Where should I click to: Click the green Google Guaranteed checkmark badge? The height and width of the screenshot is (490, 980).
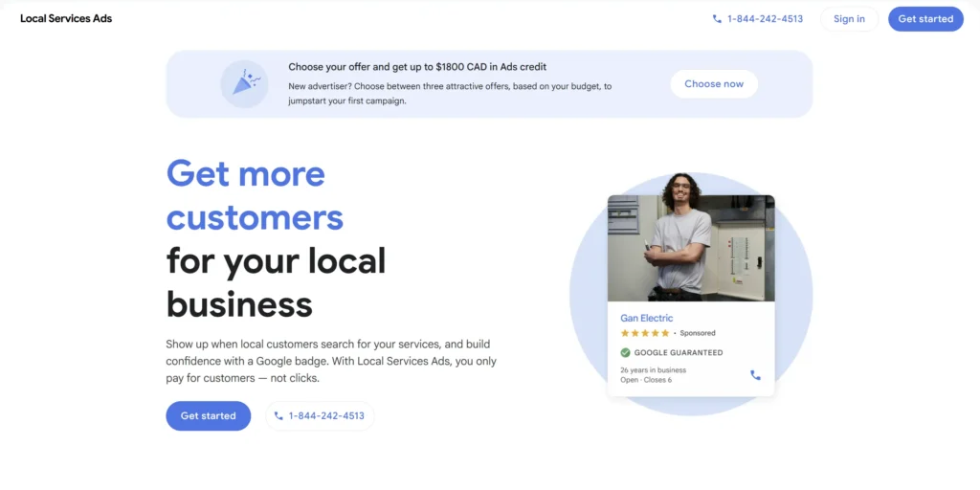625,352
